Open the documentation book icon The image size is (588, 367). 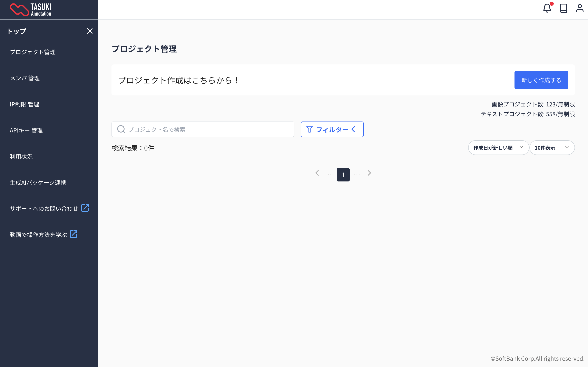tap(564, 8)
